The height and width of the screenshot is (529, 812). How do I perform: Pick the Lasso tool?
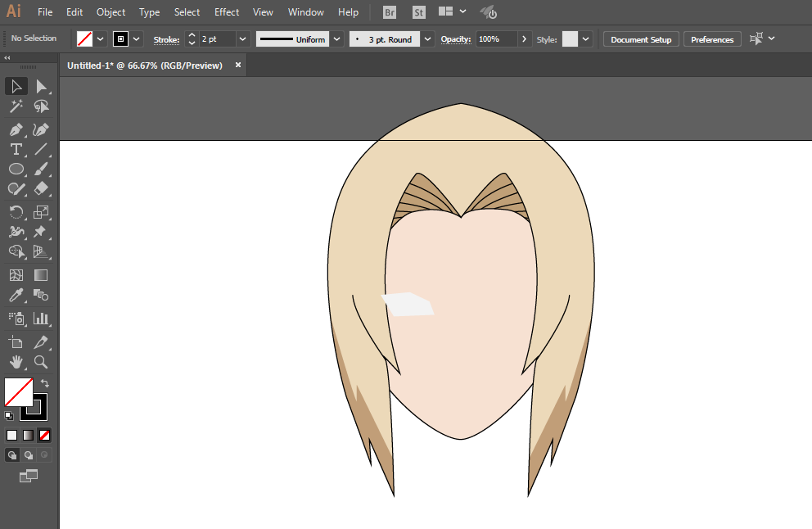pyautogui.click(x=41, y=106)
